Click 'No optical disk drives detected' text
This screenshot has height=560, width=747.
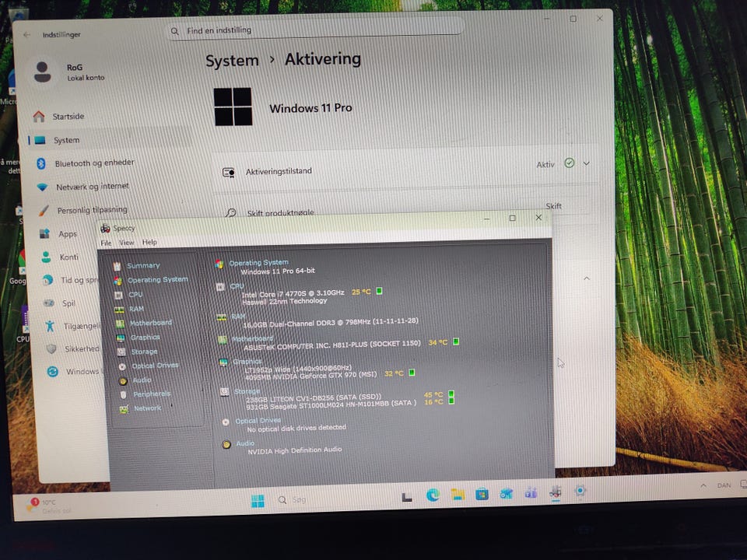click(x=296, y=428)
